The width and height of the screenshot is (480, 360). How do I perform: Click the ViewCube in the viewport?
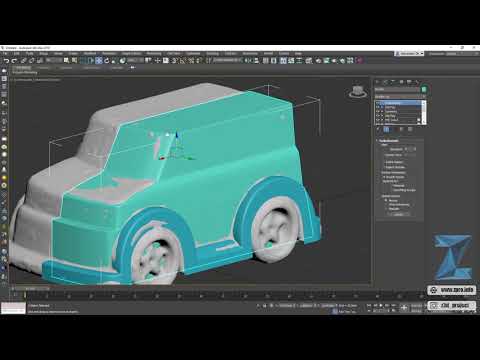coord(358,91)
